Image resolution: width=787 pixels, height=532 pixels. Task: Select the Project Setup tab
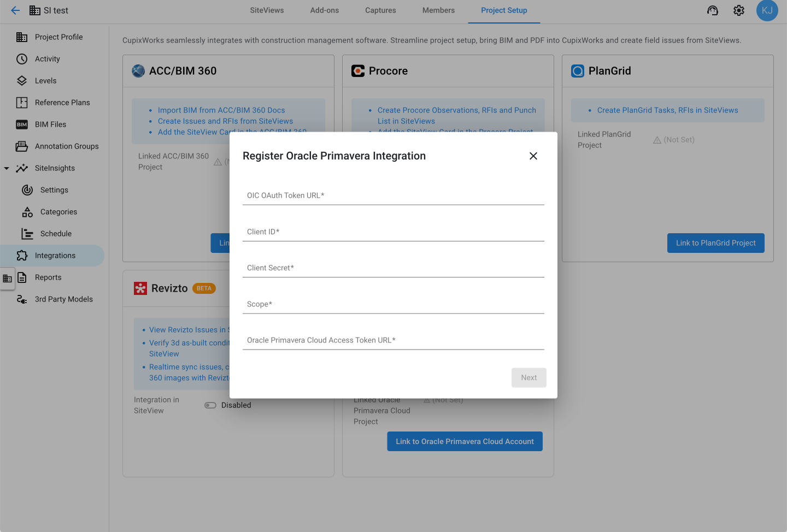click(504, 10)
